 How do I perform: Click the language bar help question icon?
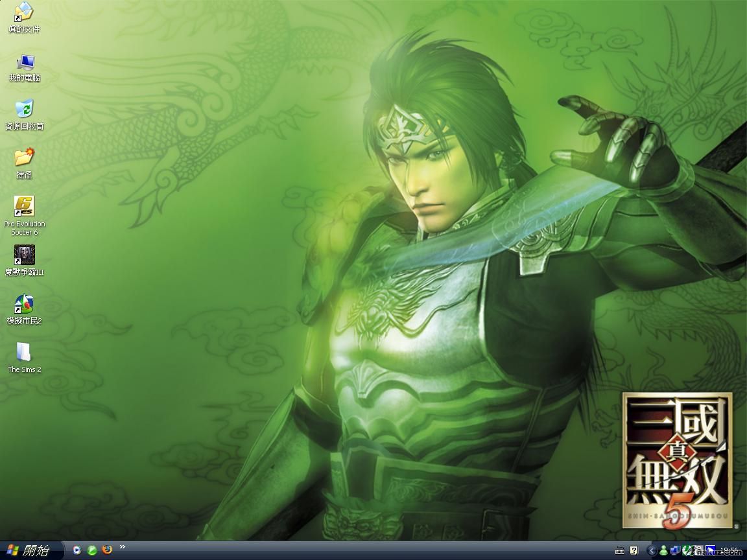(634, 550)
